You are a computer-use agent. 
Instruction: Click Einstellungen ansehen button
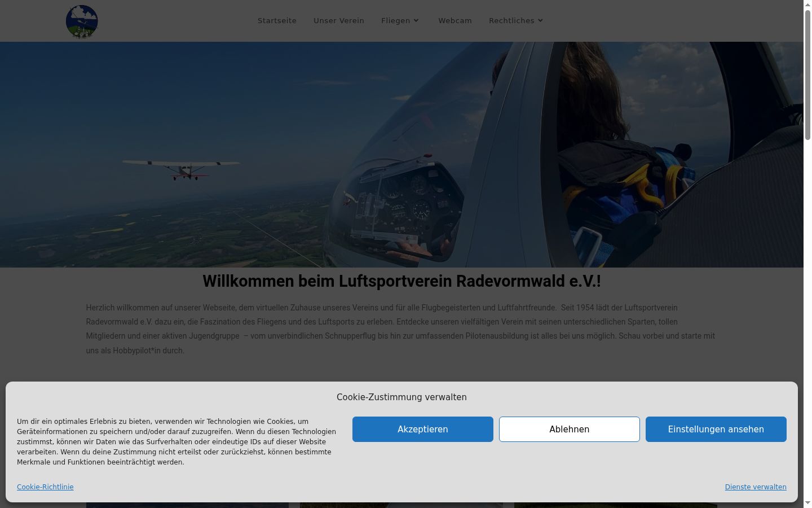coord(716,429)
